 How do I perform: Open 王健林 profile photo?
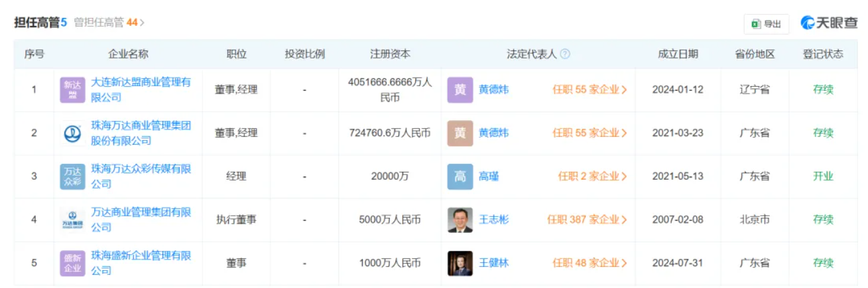[x=460, y=263]
